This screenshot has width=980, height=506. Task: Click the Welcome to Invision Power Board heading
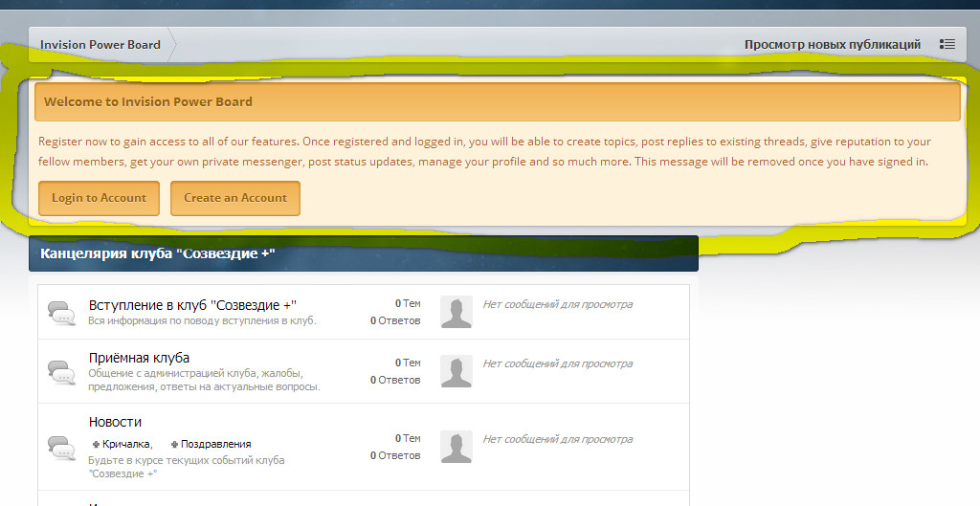(x=148, y=101)
